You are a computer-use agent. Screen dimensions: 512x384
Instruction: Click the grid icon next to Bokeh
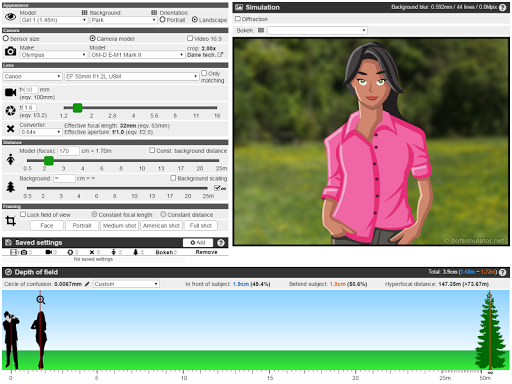pos(261,30)
